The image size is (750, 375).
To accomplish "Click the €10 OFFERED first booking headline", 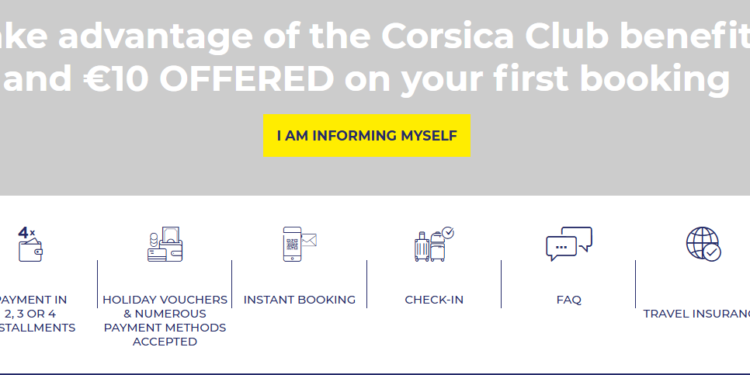I will pyautogui.click(x=366, y=78).
